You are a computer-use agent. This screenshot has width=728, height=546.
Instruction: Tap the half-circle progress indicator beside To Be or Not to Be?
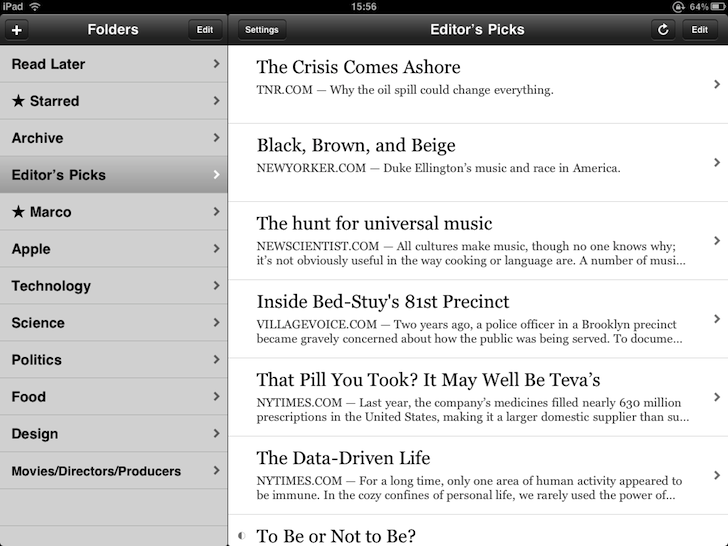coord(241,535)
